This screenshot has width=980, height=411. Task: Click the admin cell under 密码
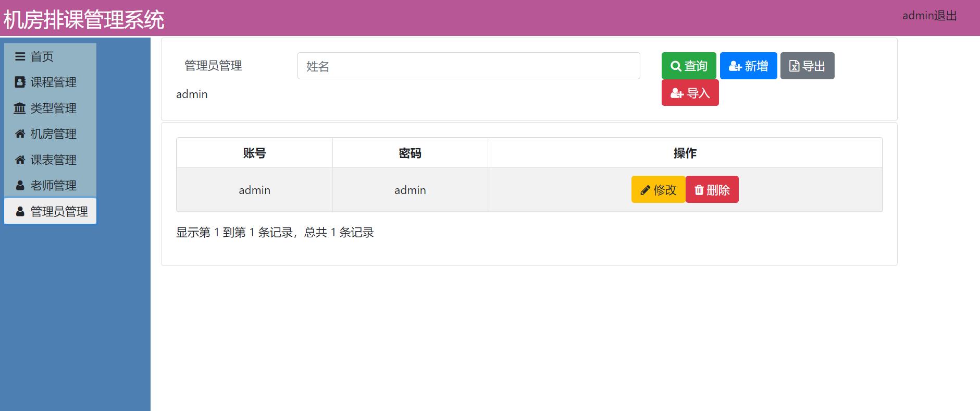(410, 190)
